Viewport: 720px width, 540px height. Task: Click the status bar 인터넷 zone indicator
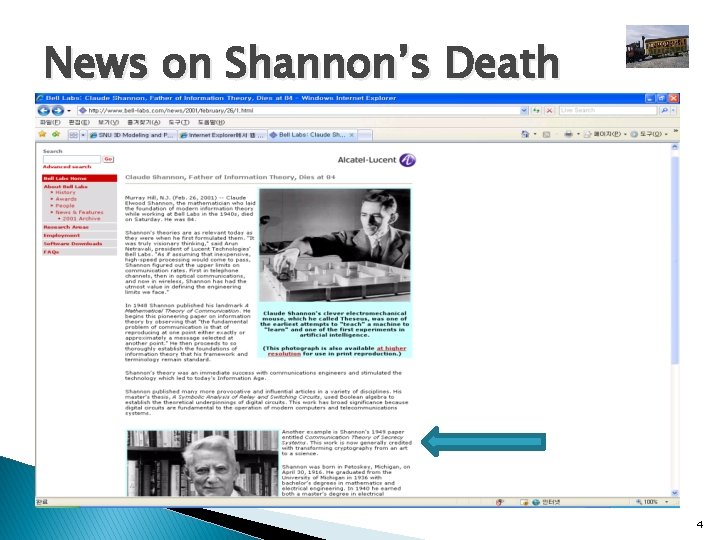tap(546, 502)
